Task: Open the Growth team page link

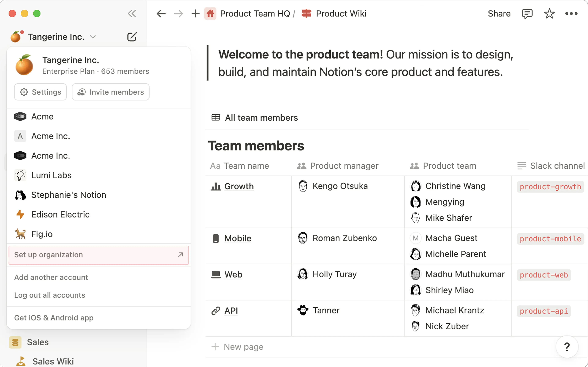Action: [x=239, y=186]
